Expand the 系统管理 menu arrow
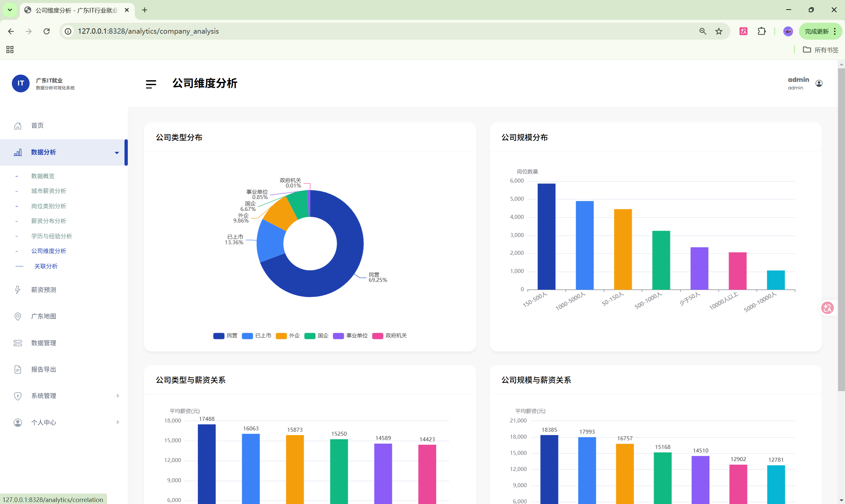 (x=118, y=396)
